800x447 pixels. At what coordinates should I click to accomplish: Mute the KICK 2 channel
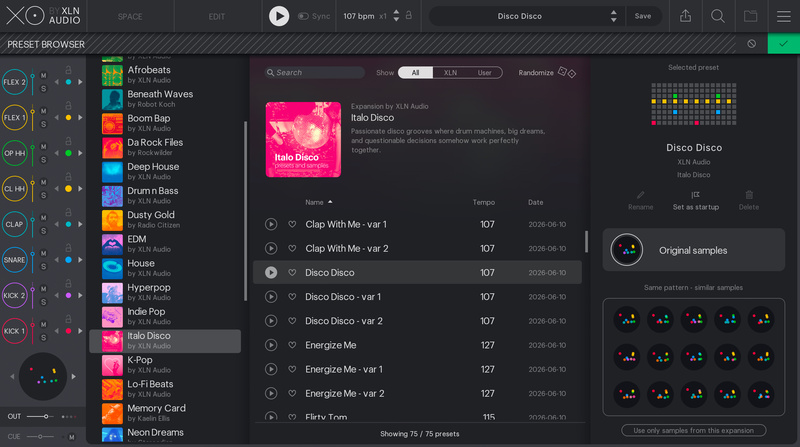click(x=43, y=289)
